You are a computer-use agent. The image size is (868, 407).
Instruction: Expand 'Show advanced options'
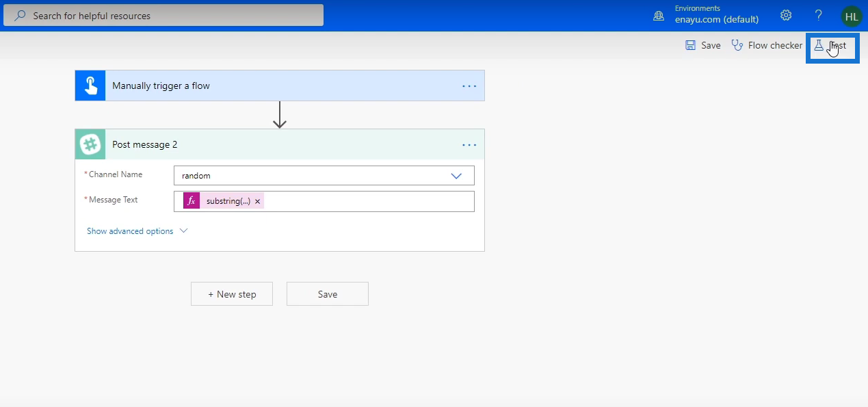click(x=137, y=231)
